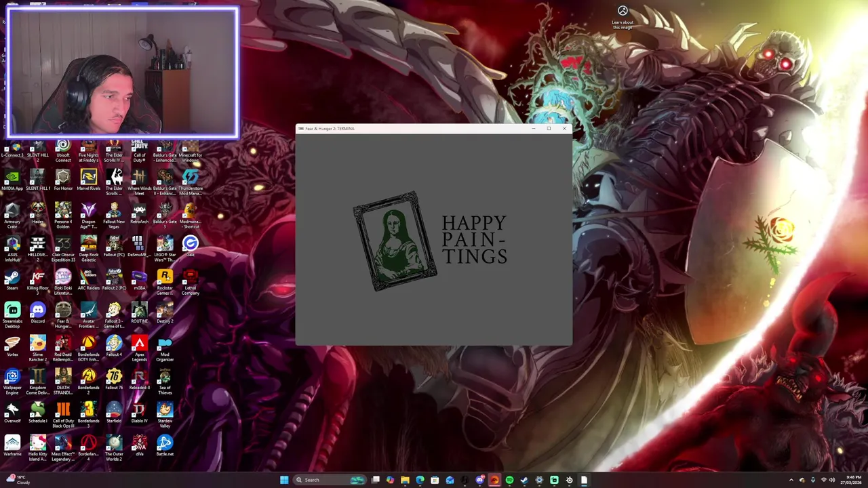868x488 pixels.
Task: Launch Red Dead Redemption shortcut
Action: (63, 347)
